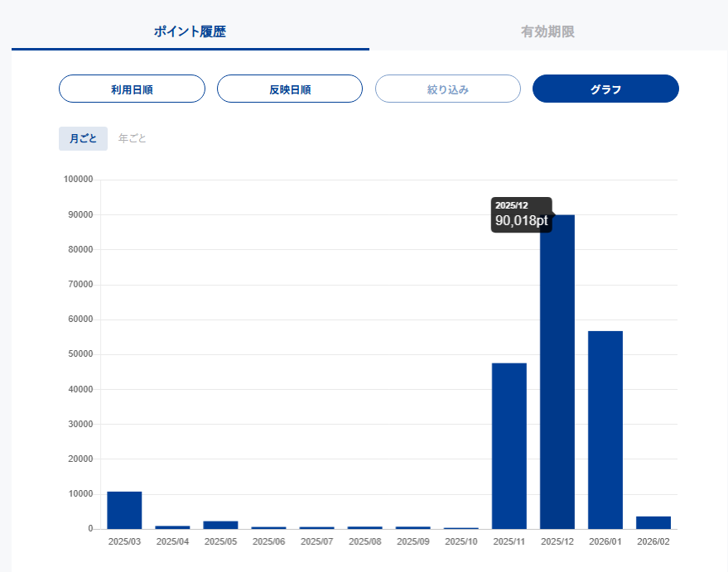Click the 2025/07 axis label
Image resolution: width=728 pixels, height=572 pixels.
tap(316, 541)
